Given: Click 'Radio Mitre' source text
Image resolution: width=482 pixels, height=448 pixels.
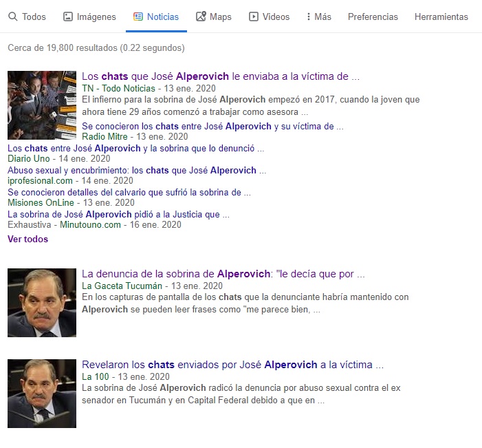Looking at the screenshot, I should [x=105, y=136].
